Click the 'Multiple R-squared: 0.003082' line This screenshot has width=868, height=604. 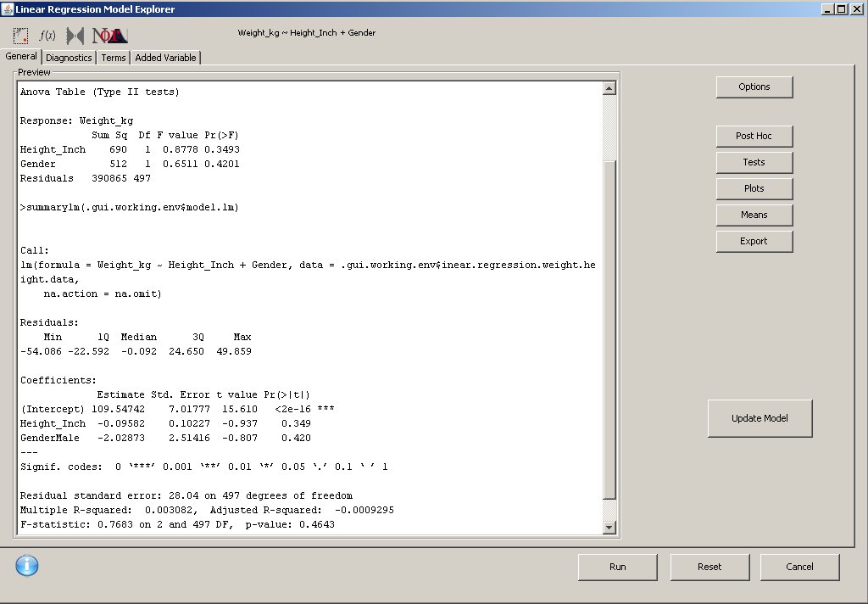pyautogui.click(x=207, y=510)
